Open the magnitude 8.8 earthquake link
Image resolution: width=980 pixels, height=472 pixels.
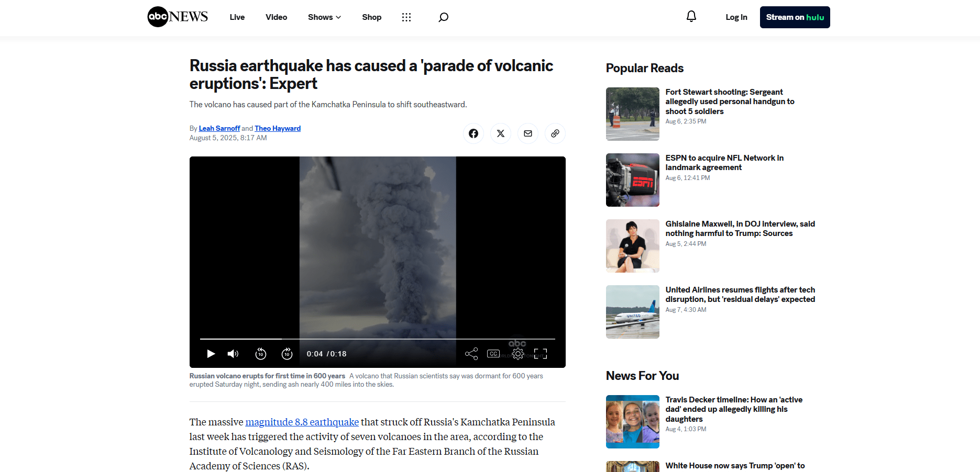point(302,422)
